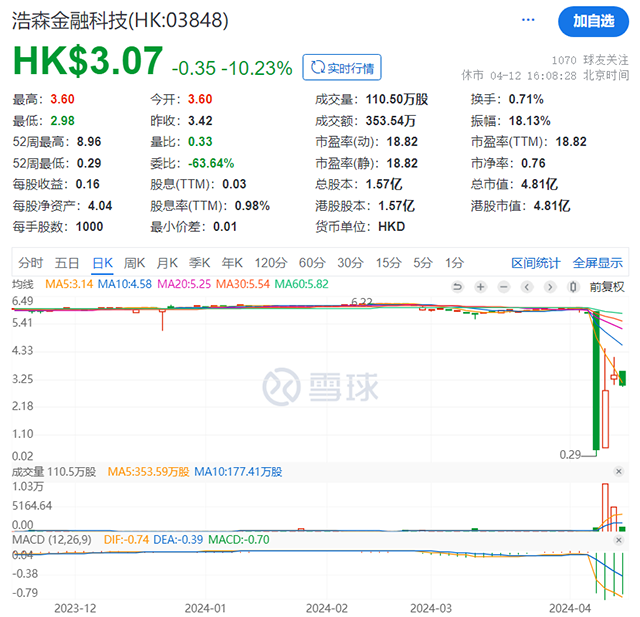Zoom in the chart with plus icon
This screenshot has width=640, height=617.
click(480, 287)
